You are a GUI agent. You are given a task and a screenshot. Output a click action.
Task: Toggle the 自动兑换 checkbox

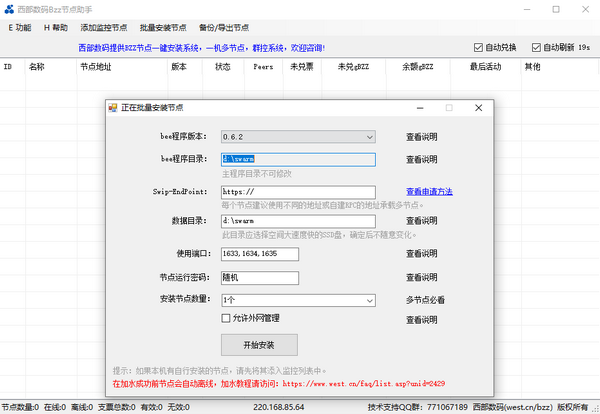(479, 47)
